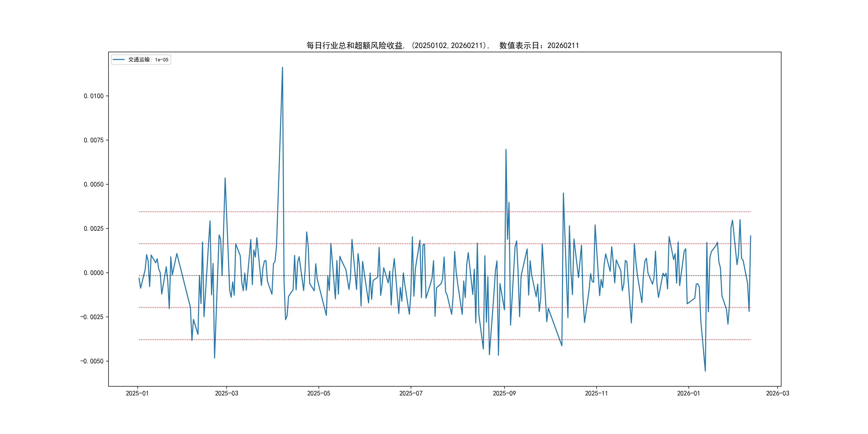Click the blue legend line swatch
The width and height of the screenshot is (868, 434).
tap(119, 60)
